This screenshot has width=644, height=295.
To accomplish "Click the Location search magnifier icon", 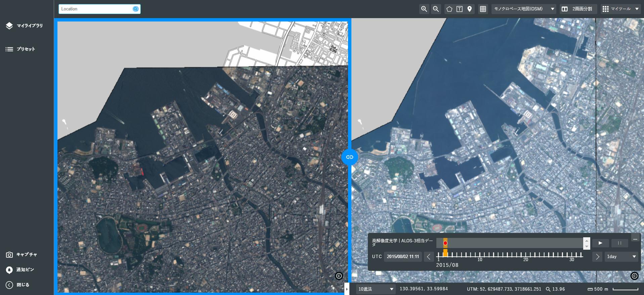I will tap(135, 9).
